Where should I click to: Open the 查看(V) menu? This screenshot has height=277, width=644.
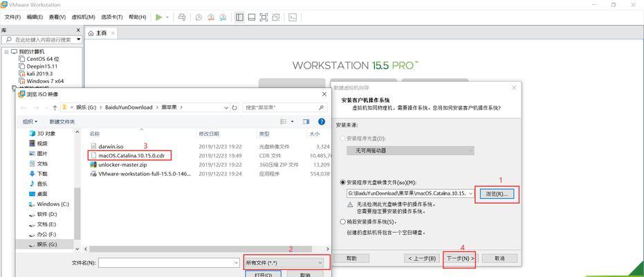tap(57, 17)
